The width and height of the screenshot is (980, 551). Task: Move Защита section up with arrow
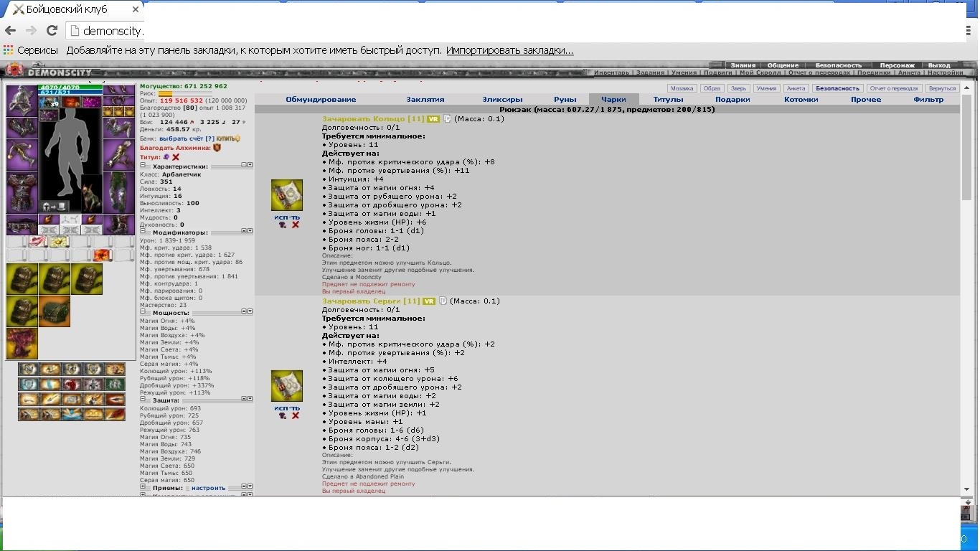pos(243,399)
